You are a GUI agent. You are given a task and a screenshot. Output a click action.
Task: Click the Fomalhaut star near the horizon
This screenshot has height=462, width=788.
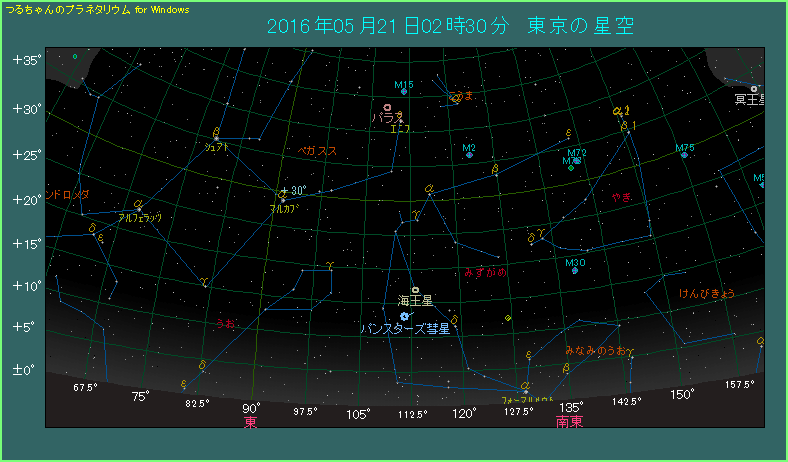[x=525, y=389]
